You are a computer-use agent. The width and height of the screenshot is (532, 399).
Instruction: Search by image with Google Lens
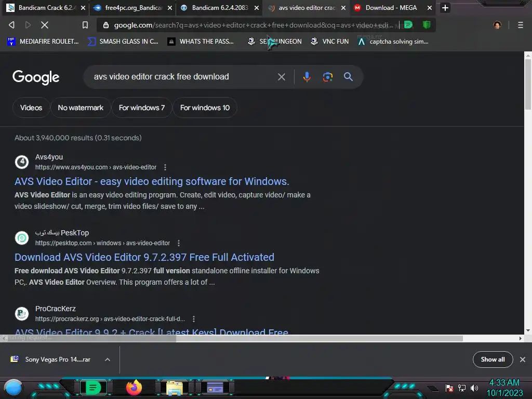[327, 77]
